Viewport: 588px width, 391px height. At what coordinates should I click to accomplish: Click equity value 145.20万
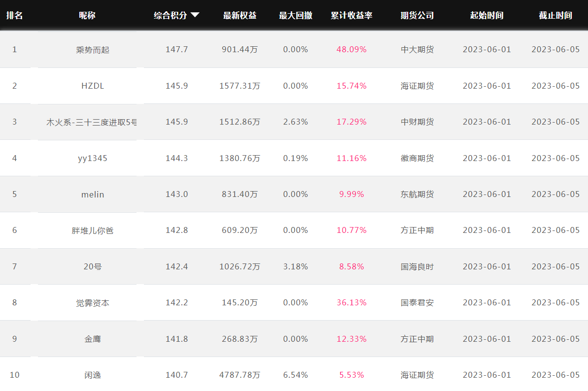[240, 302]
